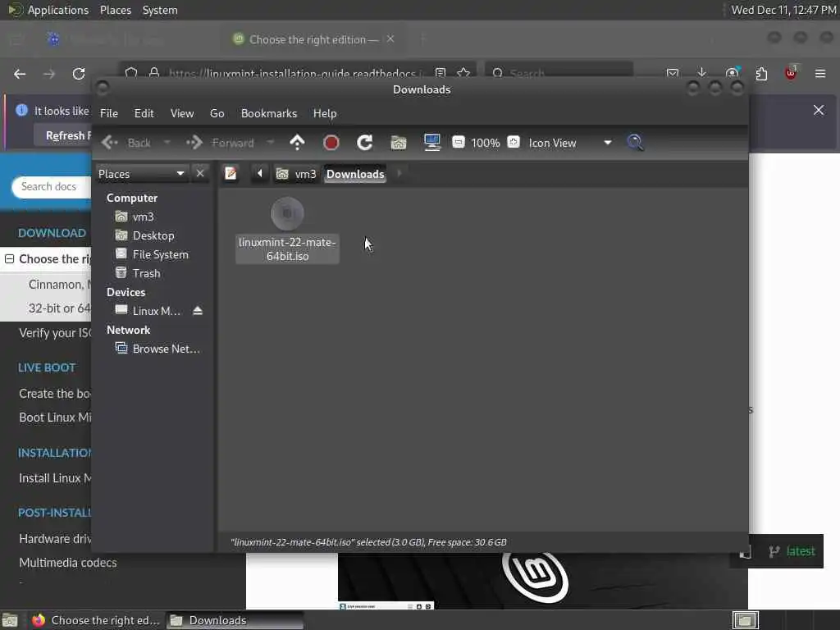
Task: Close the 'Choose the right edition' browser tab
Action: (x=390, y=39)
